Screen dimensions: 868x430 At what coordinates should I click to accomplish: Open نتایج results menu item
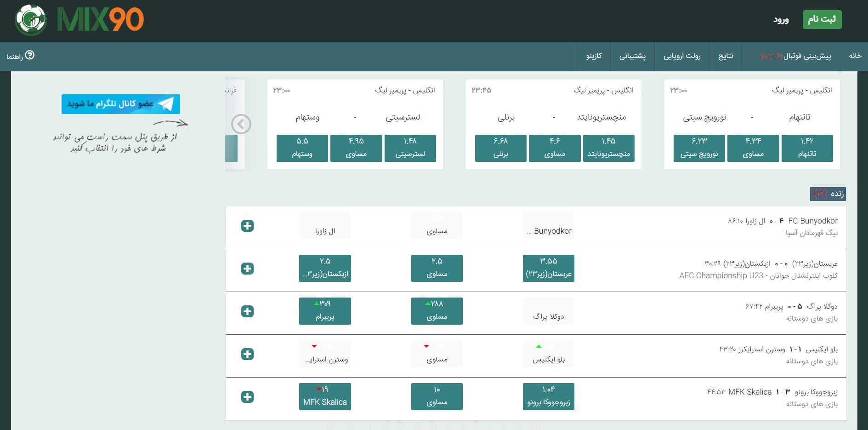click(726, 56)
